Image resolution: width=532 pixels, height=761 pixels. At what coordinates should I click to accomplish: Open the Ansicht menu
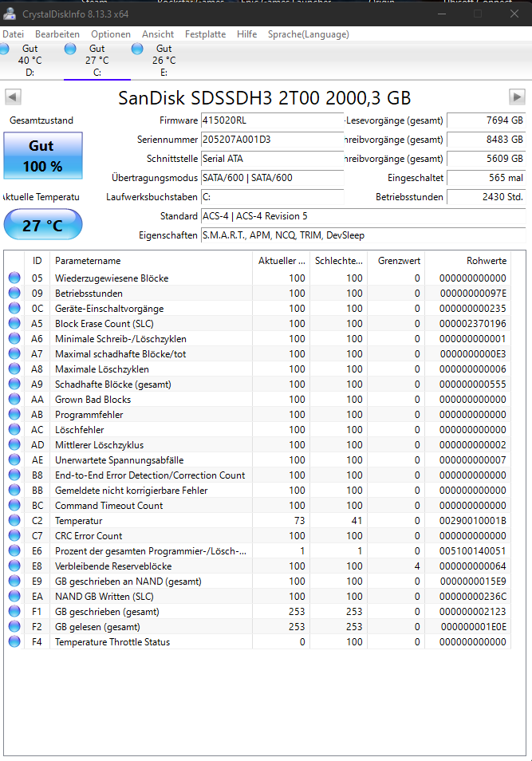[158, 34]
